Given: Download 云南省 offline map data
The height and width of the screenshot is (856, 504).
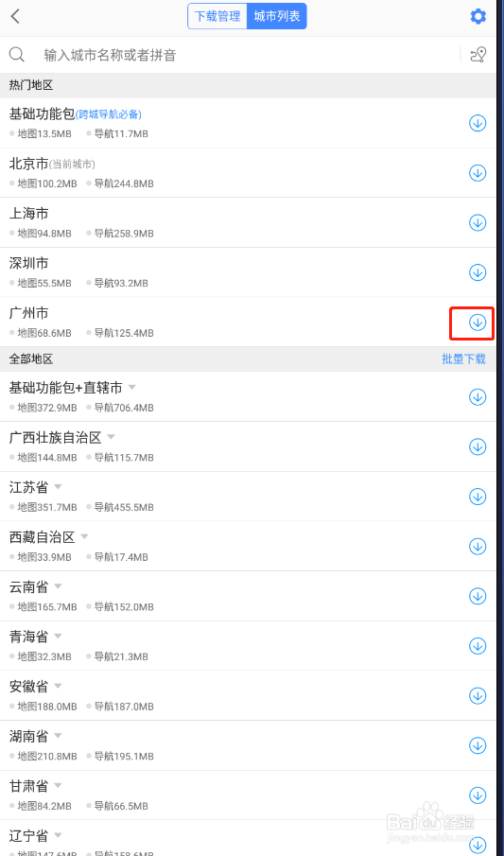Looking at the screenshot, I should (478, 596).
